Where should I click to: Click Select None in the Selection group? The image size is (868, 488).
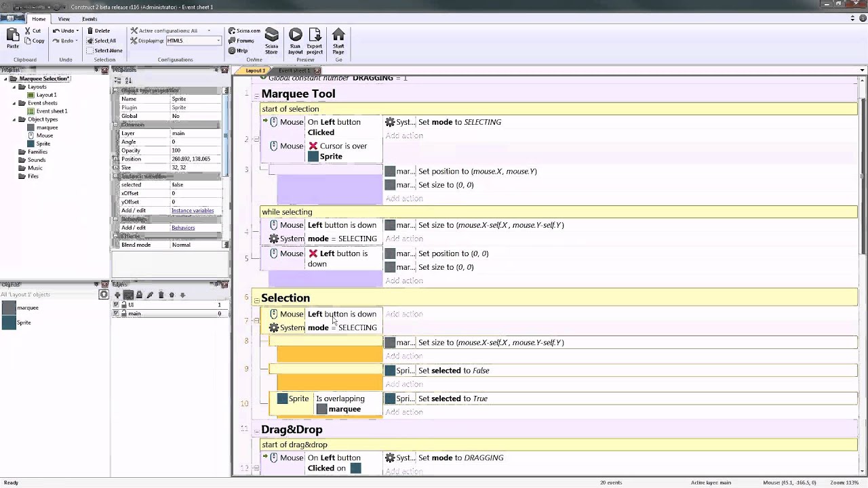(104, 51)
